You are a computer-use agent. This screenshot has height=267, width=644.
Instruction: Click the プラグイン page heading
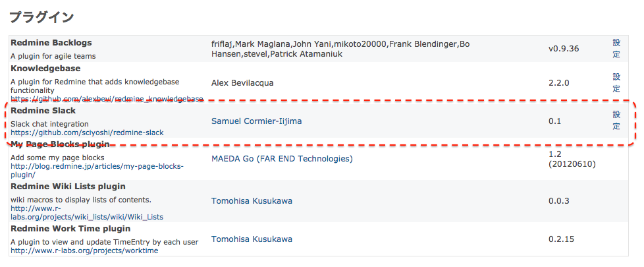pyautogui.click(x=41, y=17)
